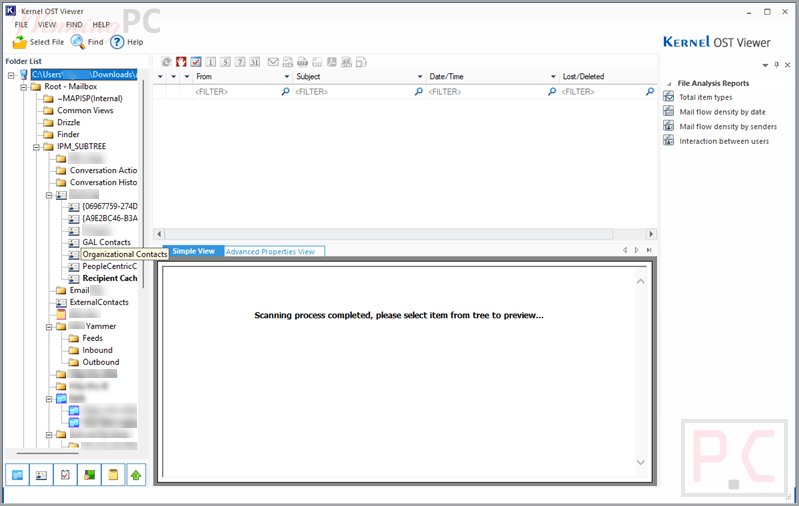799x506 pixels.
Task: Select the 31-day view icon
Action: click(x=255, y=62)
